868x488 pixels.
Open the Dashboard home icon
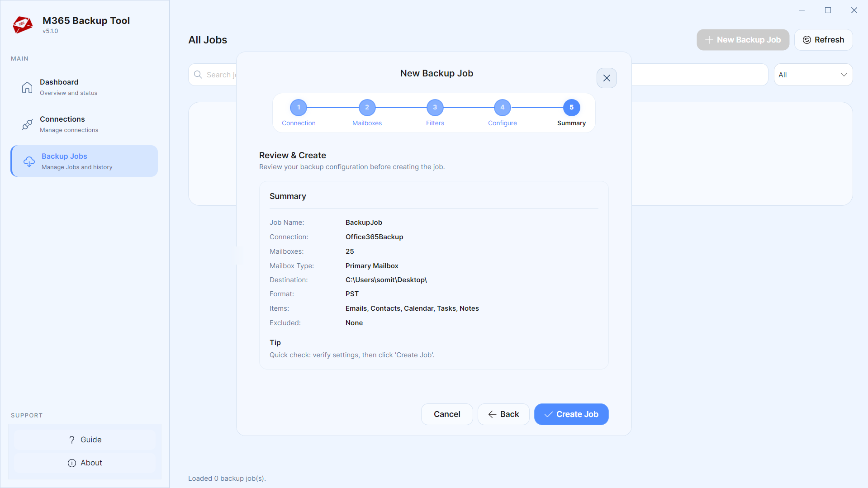pyautogui.click(x=27, y=87)
